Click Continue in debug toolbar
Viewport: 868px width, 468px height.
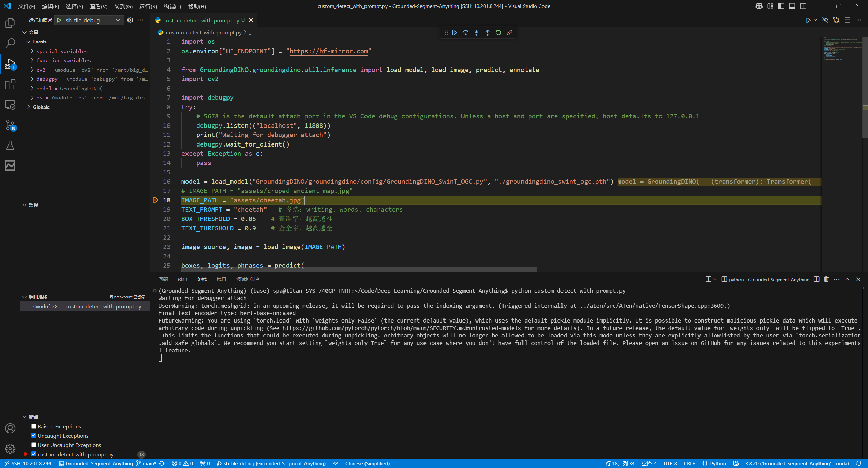pos(455,33)
